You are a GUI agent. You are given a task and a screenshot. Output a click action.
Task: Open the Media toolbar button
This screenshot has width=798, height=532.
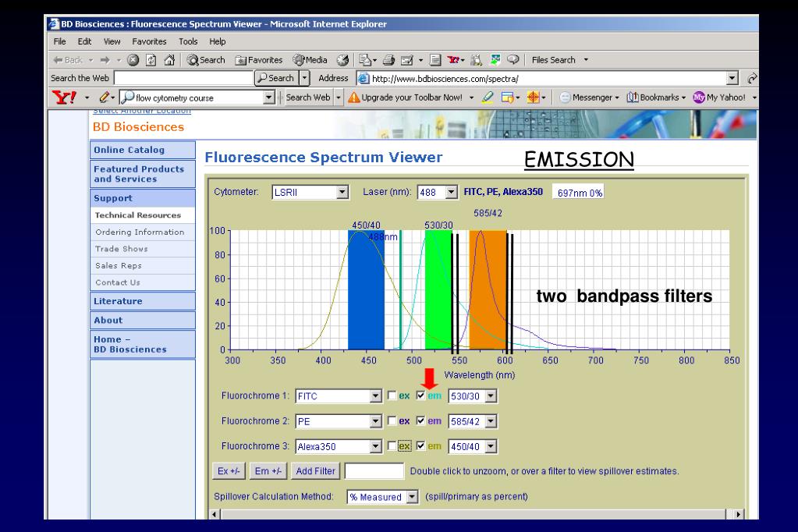[x=310, y=60]
